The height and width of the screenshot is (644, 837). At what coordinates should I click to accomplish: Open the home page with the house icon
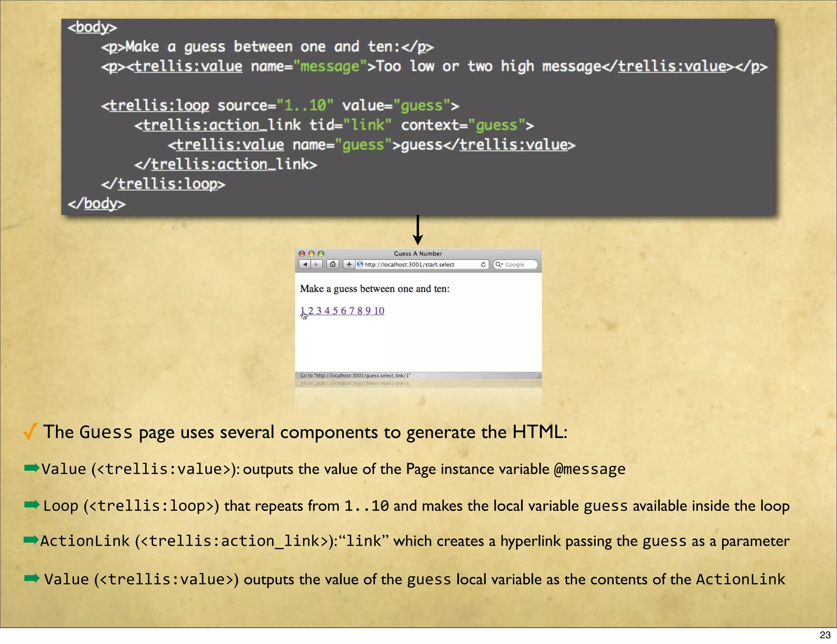[333, 264]
